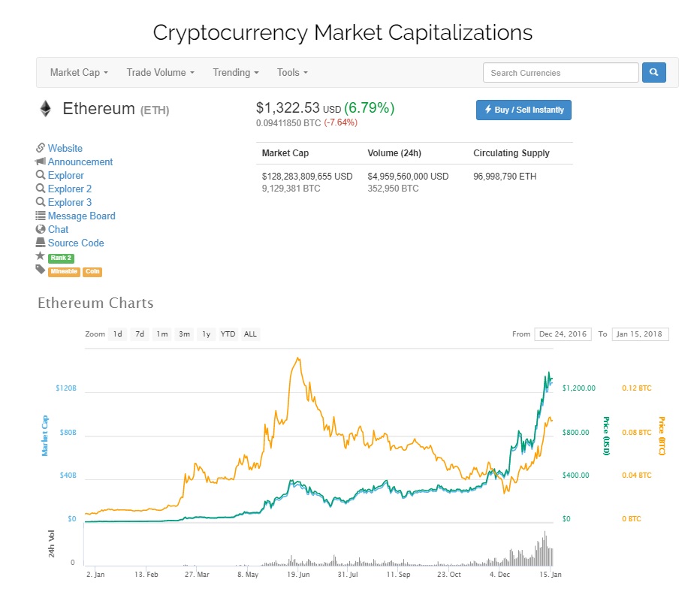Click the From date field
The width and height of the screenshot is (697, 616).
click(x=563, y=334)
